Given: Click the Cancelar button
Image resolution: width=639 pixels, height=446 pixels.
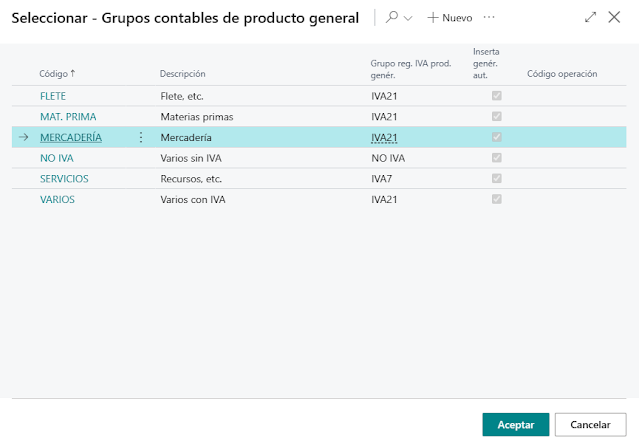Looking at the screenshot, I should [590, 424].
